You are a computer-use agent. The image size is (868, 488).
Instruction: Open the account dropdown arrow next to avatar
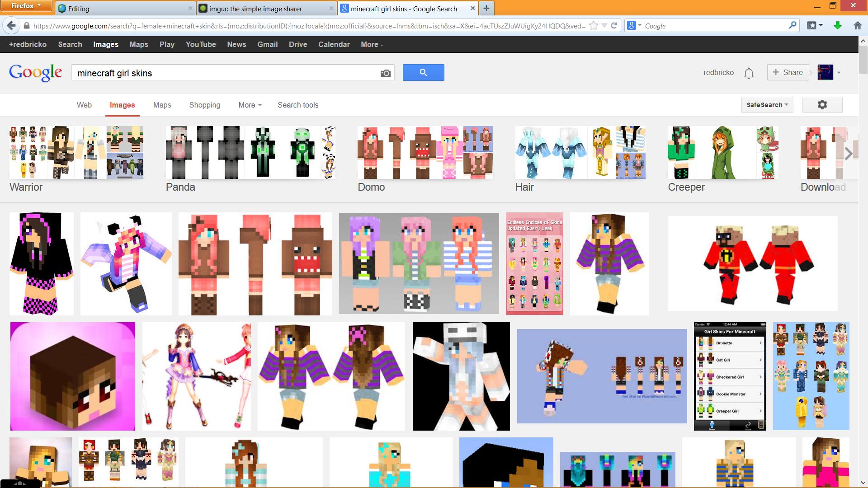(839, 73)
